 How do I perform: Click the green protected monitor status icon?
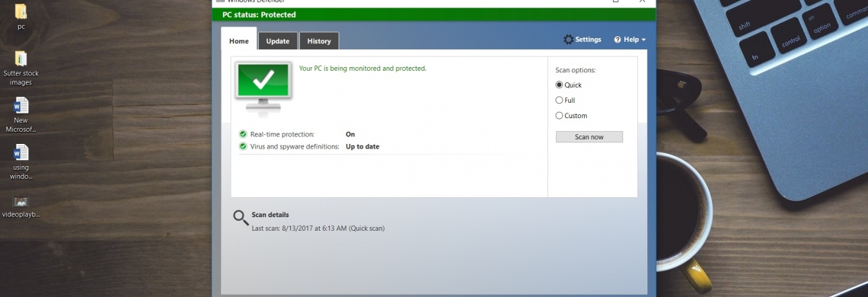click(x=263, y=88)
